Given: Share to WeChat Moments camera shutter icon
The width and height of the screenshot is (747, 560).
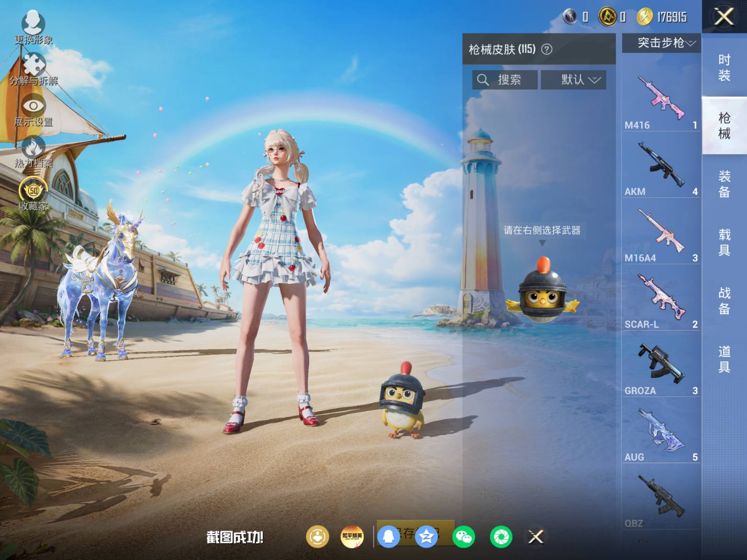Looking at the screenshot, I should pos(501,537).
